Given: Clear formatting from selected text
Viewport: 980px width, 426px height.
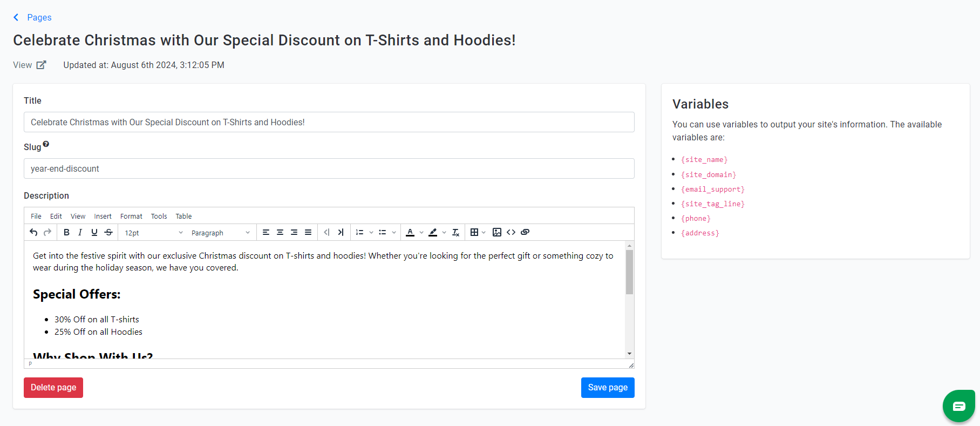Looking at the screenshot, I should (455, 232).
